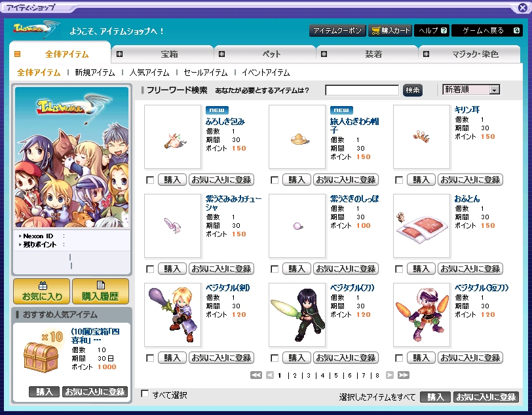Add おふとん to favorites (お気に入りに登録)

tap(470, 269)
